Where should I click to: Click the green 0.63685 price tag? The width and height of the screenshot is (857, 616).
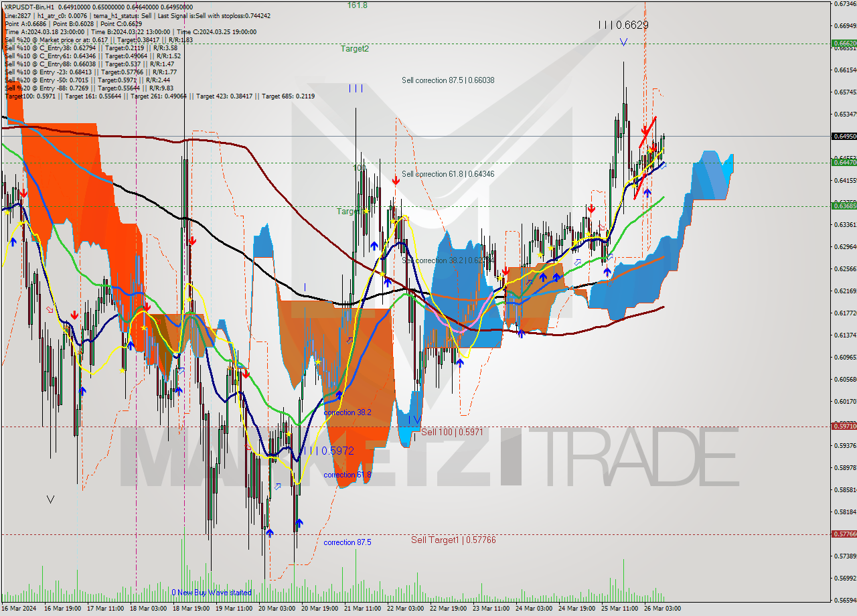point(844,206)
